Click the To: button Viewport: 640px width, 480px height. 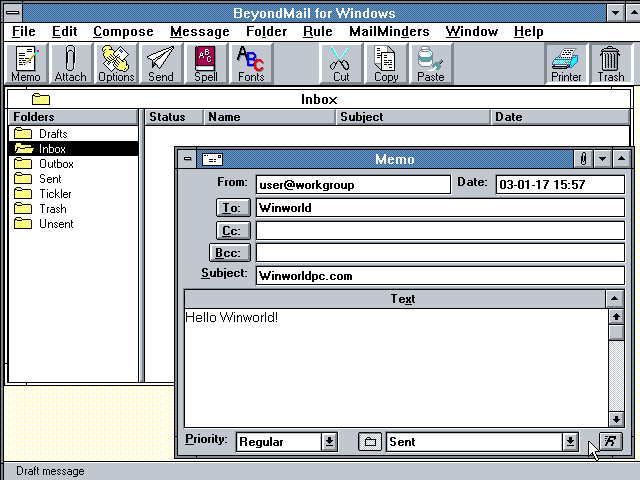click(x=233, y=208)
